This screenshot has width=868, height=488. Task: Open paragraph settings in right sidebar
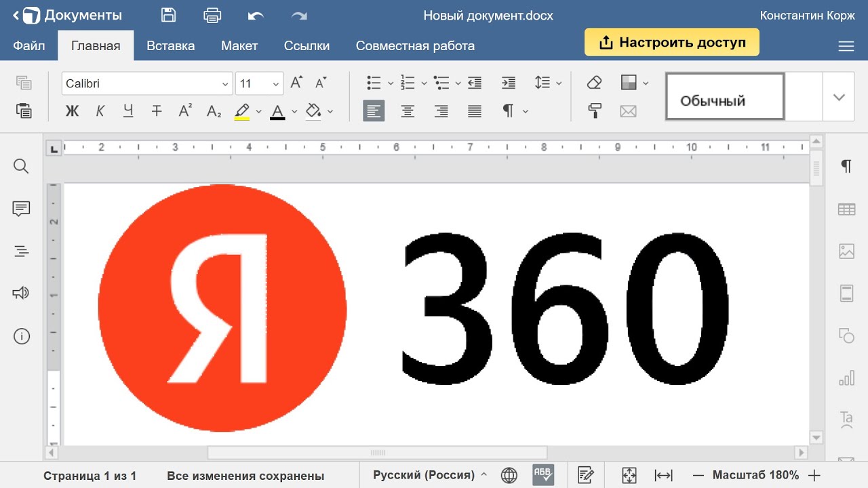846,167
